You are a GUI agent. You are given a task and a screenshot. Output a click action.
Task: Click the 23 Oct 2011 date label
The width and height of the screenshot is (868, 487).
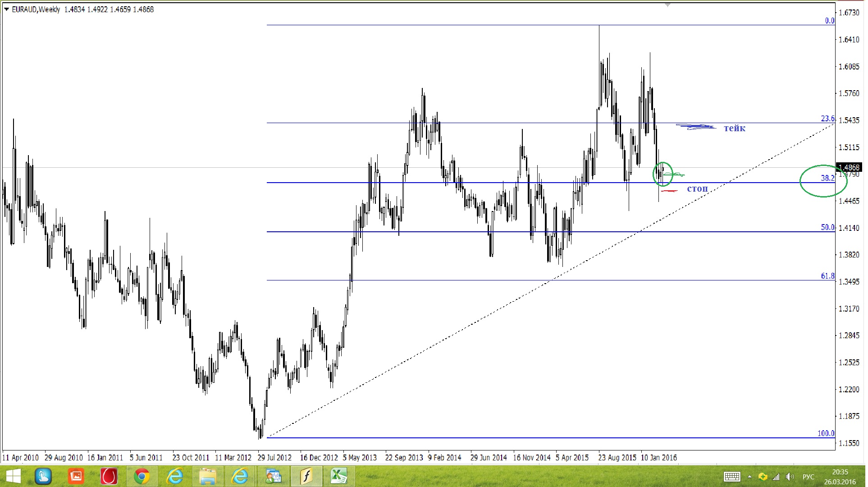click(191, 458)
